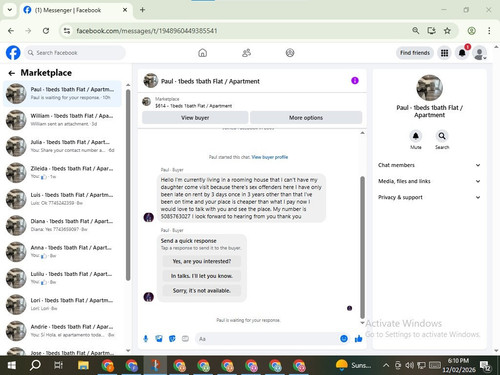The image size is (500, 375).
Task: Follow the View buyer profile link
Action: point(270,157)
